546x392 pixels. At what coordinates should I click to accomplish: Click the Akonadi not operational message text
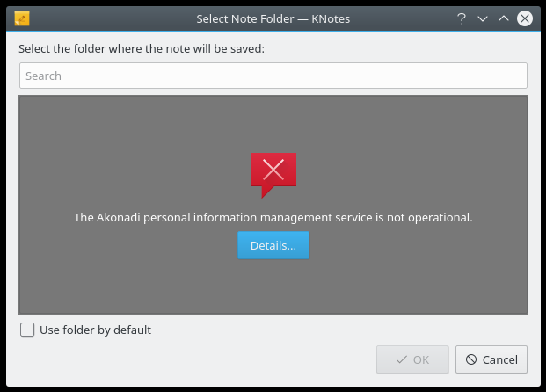(x=273, y=216)
